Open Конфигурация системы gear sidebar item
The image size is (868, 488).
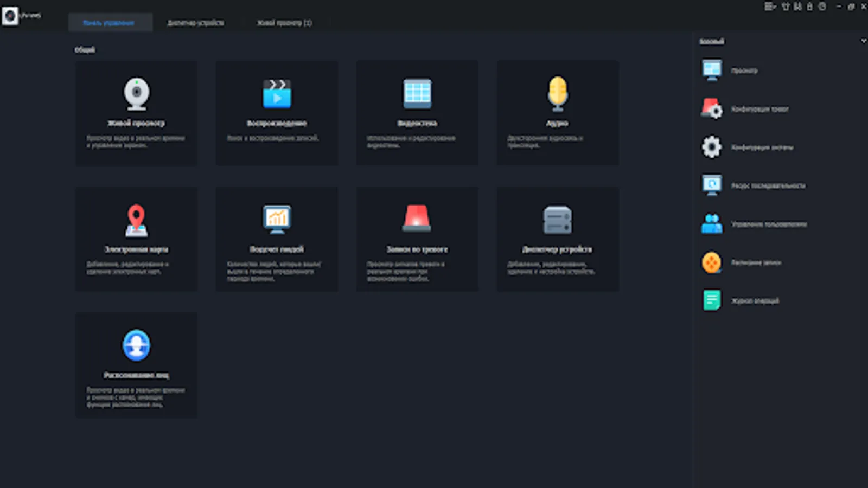(x=747, y=147)
